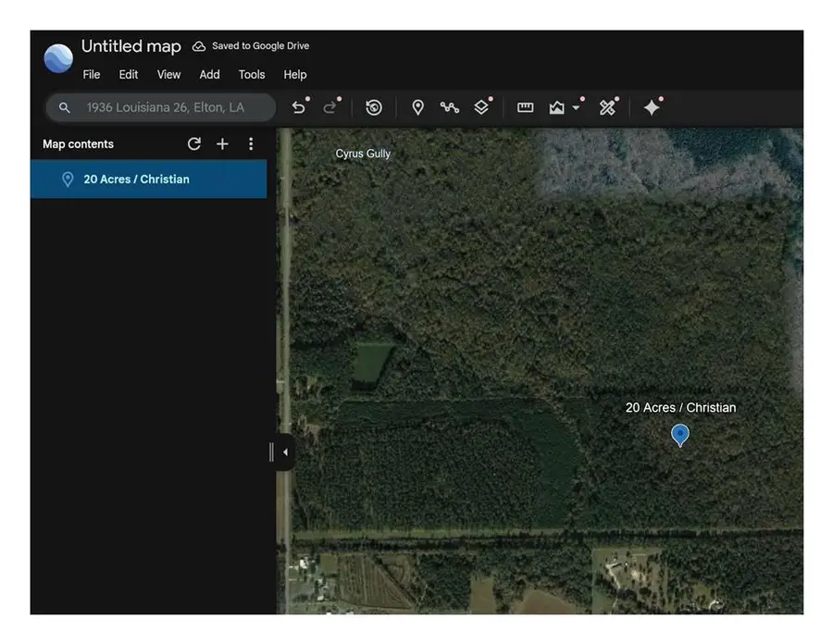833x644 pixels.
Task: Undo the last action
Action: [299, 107]
